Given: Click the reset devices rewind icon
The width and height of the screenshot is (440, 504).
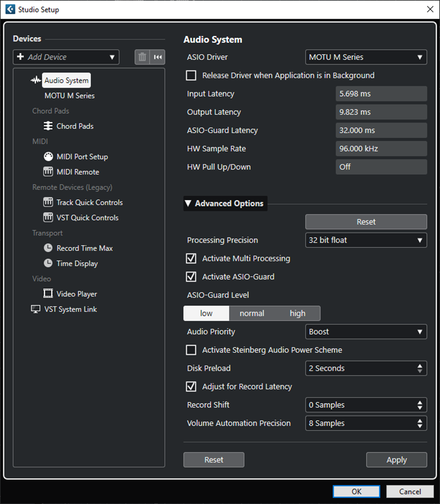Looking at the screenshot, I should coord(158,57).
